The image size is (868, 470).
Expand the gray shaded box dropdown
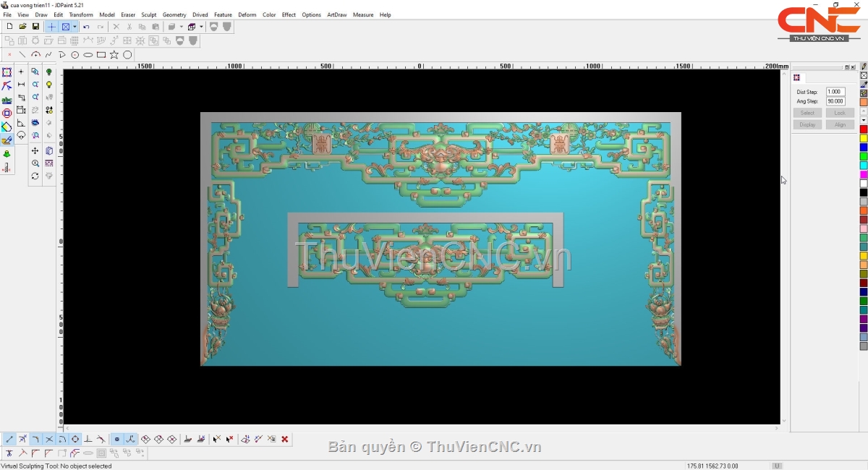(x=181, y=27)
